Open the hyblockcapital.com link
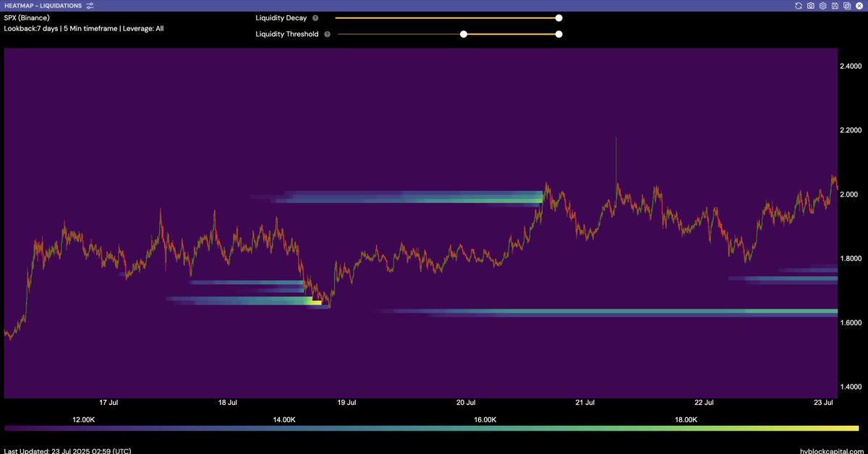This screenshot has width=868, height=454. (x=831, y=450)
